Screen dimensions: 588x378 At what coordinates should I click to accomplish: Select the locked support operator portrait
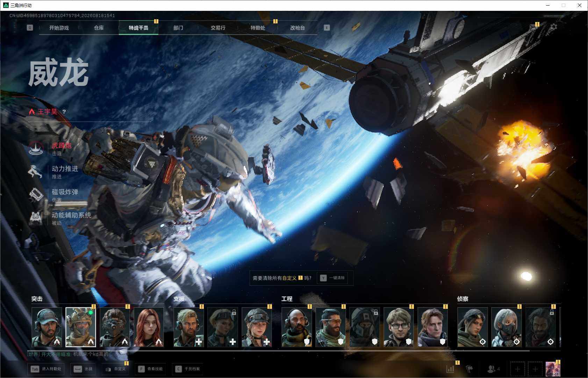(x=223, y=327)
